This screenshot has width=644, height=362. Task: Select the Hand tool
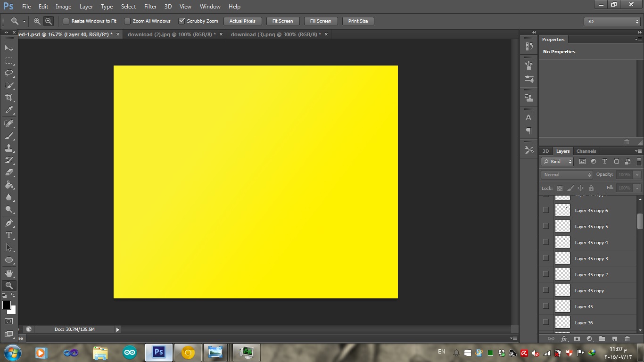[9, 273]
